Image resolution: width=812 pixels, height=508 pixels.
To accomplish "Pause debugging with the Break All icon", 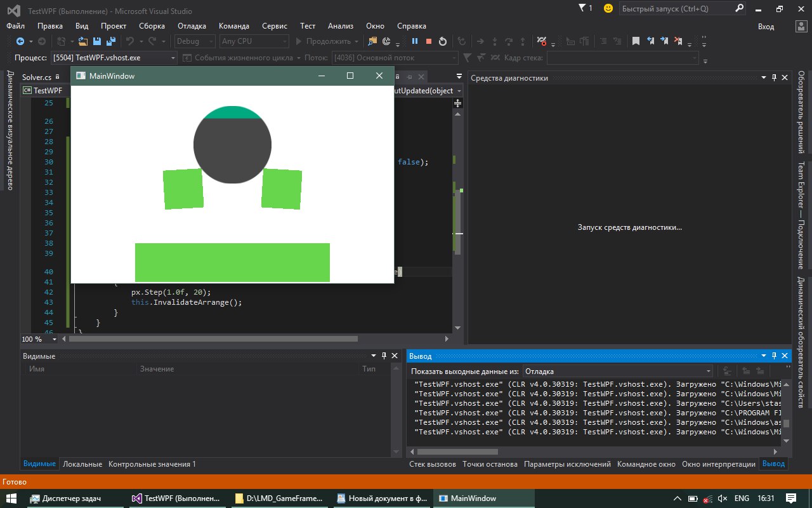I will [x=415, y=41].
